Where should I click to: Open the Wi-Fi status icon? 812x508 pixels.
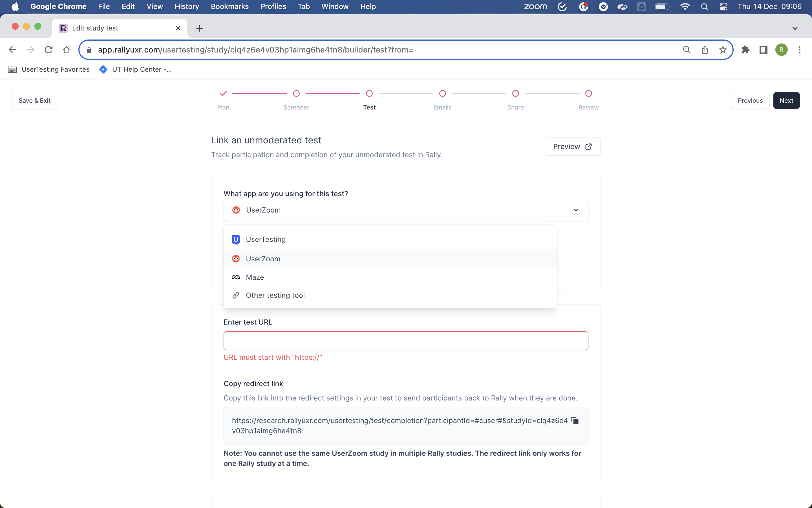tap(685, 6)
